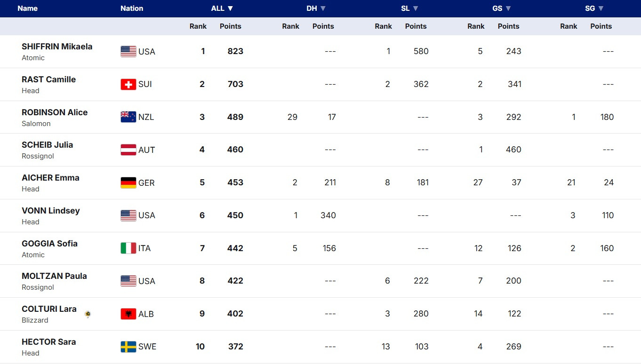Image resolution: width=641 pixels, height=364 pixels.
Task: Click the Italian flag next to ITA
Action: [128, 248]
